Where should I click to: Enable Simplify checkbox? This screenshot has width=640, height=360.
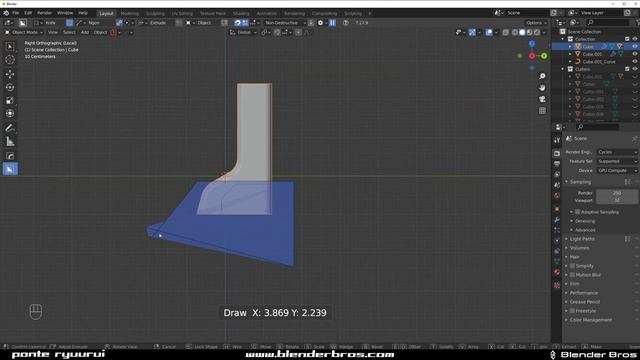coord(572,266)
